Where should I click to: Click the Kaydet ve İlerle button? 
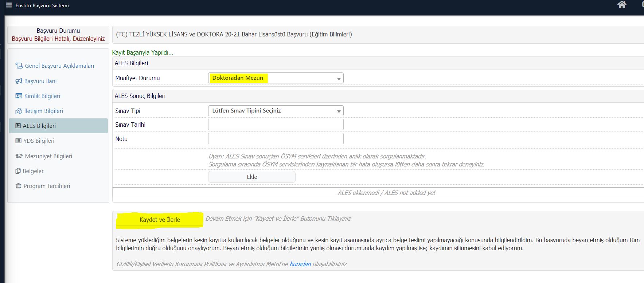pos(160,220)
